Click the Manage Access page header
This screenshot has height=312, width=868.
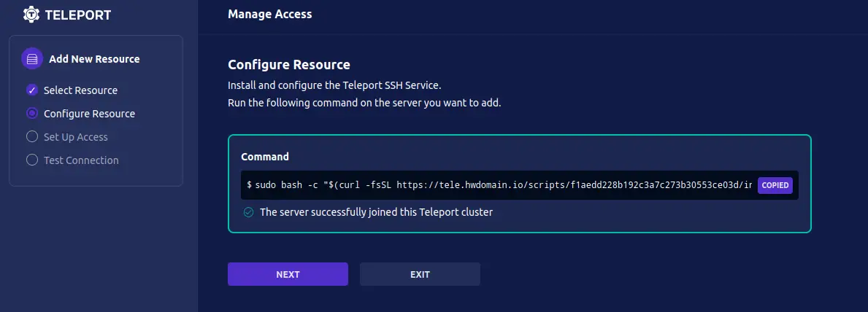click(x=269, y=15)
